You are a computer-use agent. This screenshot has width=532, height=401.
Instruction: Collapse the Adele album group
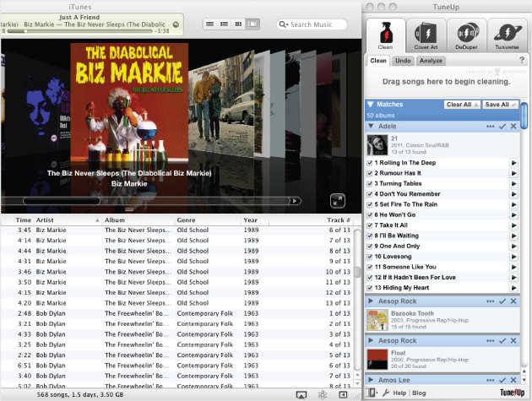pyautogui.click(x=371, y=126)
